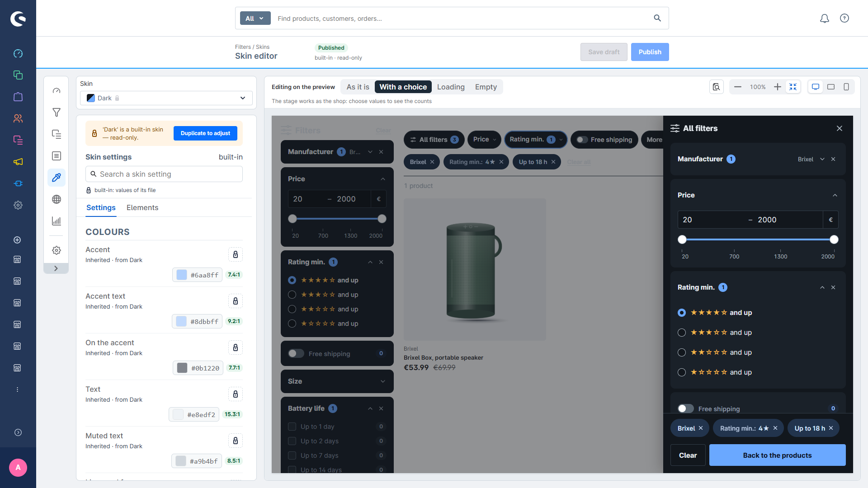The image size is (868, 488).
Task: Focus the Search a skin setting field
Action: point(164,174)
